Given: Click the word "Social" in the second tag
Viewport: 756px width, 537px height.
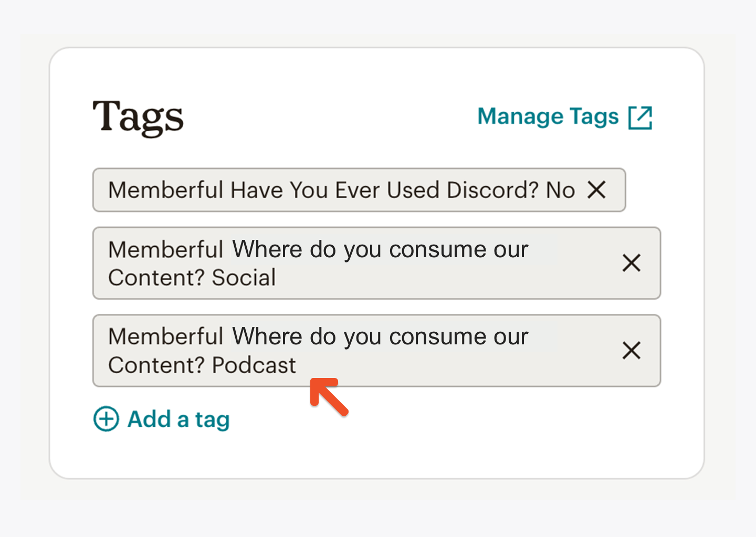Looking at the screenshot, I should 244,278.
